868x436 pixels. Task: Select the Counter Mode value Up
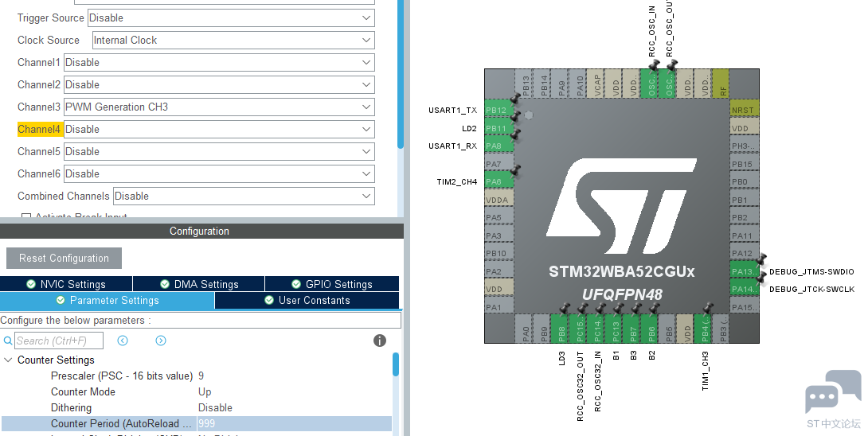click(x=205, y=391)
